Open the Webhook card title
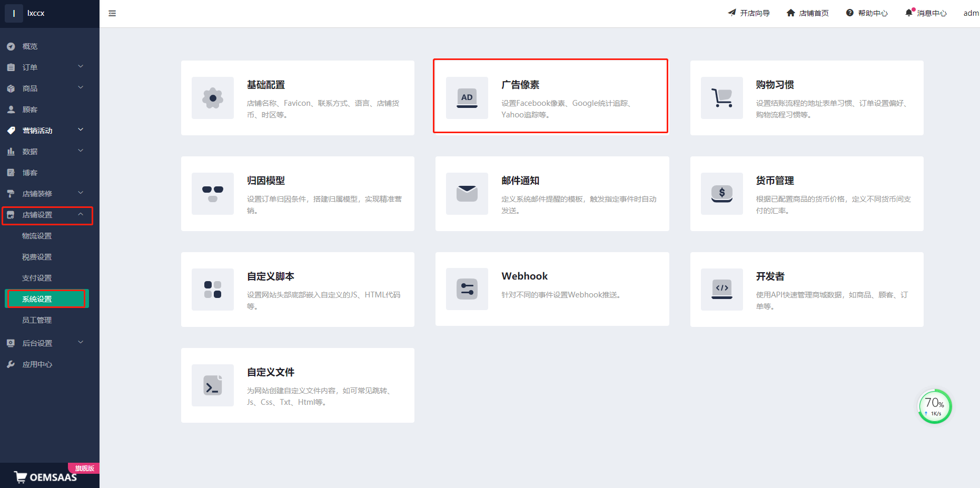The height and width of the screenshot is (488, 980). point(524,276)
